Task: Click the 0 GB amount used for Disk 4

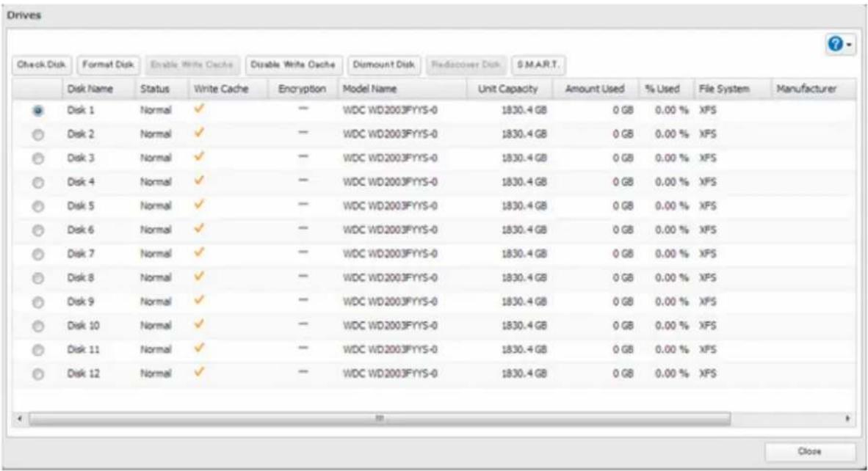Action: click(623, 183)
